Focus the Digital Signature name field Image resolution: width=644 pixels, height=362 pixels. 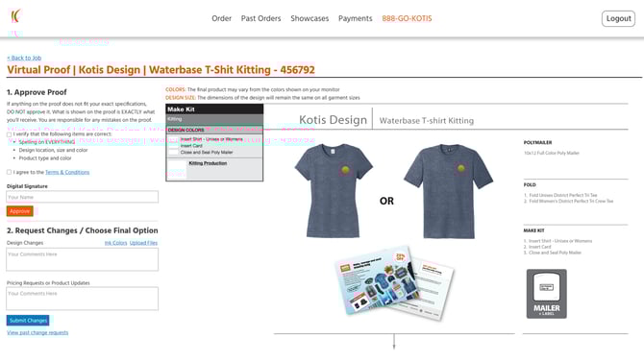point(82,197)
